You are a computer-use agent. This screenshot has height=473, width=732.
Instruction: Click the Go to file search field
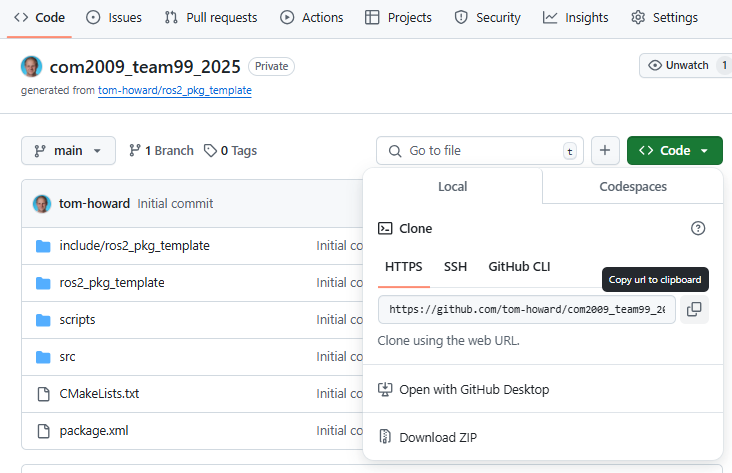tap(480, 151)
